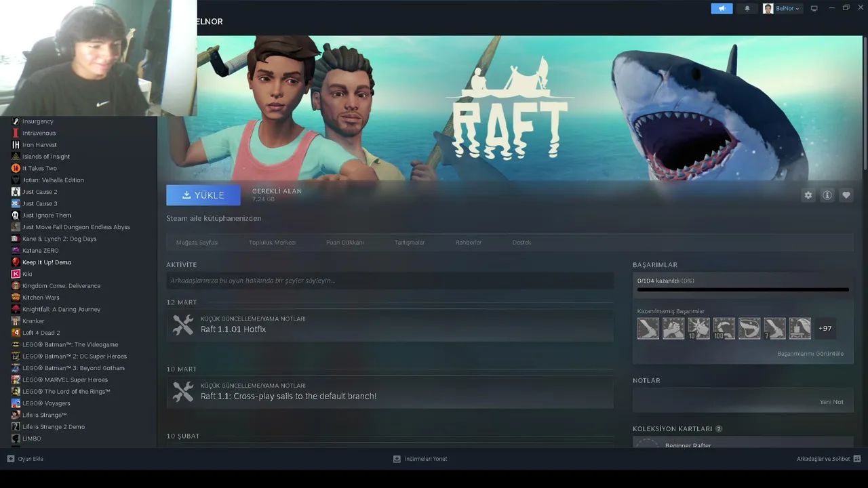
Task: Click the Insurgency game icon
Action: [16, 121]
